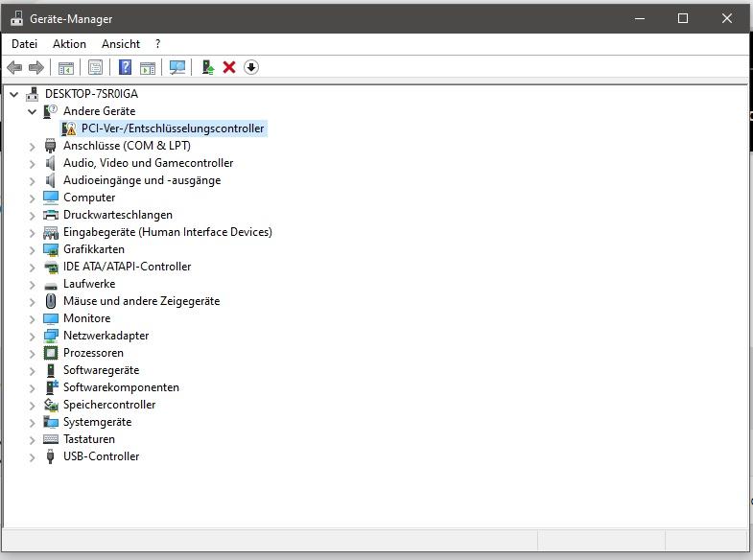Click the Mäuse mouse icon

point(51,301)
